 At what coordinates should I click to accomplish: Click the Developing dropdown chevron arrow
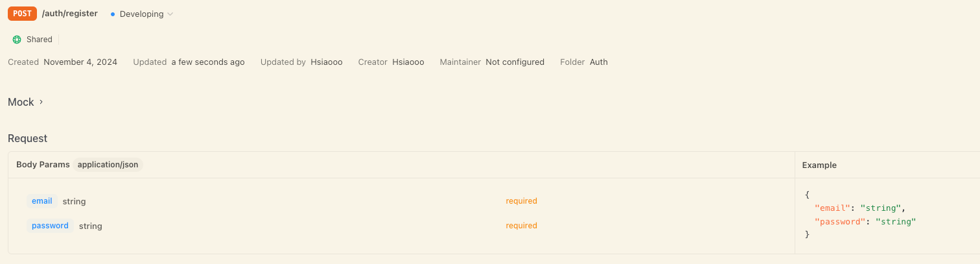coord(170,14)
